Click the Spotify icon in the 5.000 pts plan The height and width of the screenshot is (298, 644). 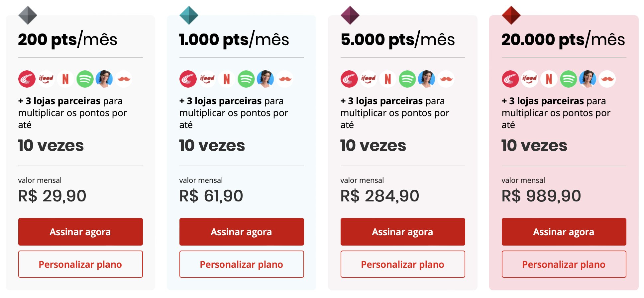pyautogui.click(x=407, y=79)
